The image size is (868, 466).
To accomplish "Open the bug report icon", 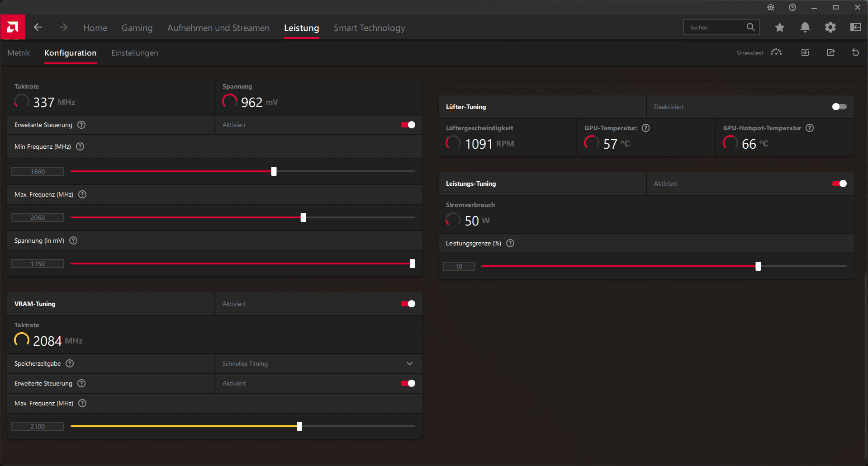I will point(771,7).
